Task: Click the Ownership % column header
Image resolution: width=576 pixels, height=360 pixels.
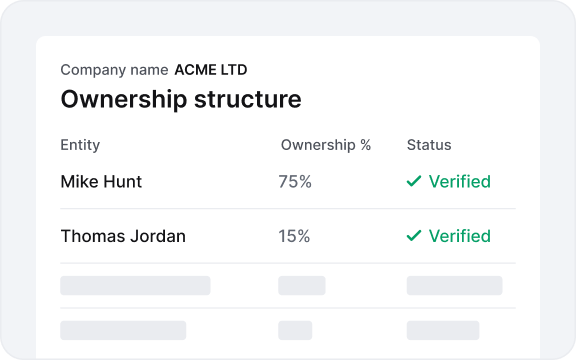Action: click(x=326, y=145)
